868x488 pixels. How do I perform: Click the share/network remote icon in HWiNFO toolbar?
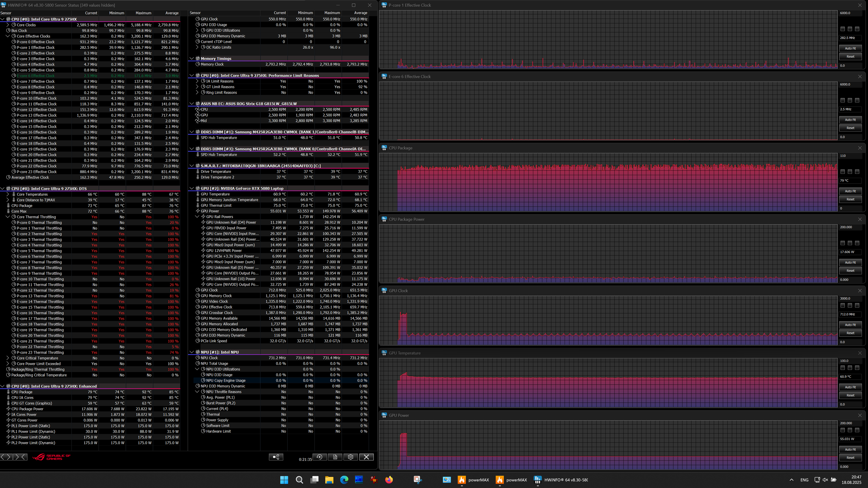pyautogui.click(x=276, y=457)
